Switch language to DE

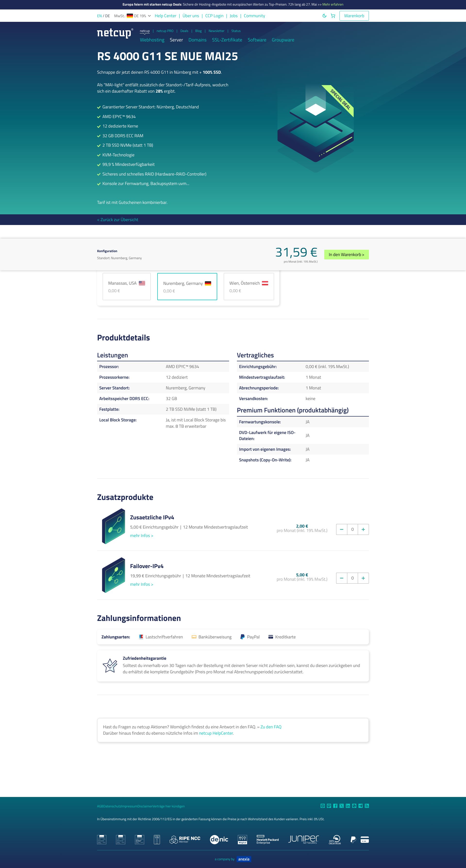click(x=108, y=16)
